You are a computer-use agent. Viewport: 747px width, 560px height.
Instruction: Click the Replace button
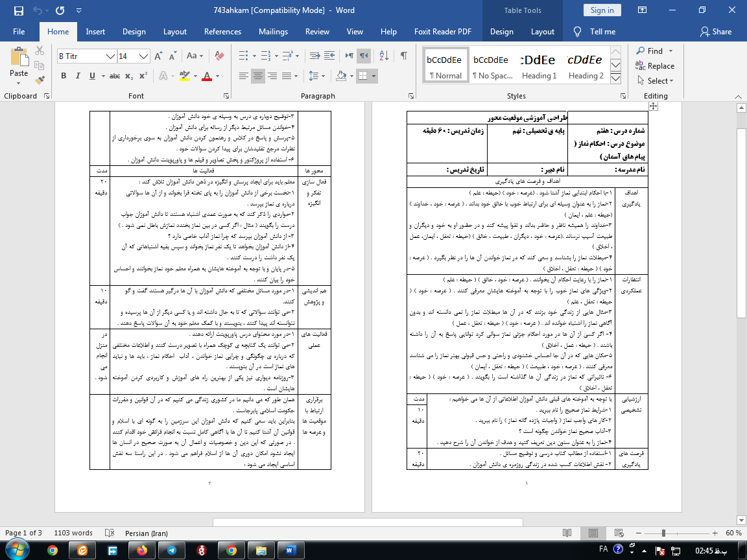tap(655, 65)
